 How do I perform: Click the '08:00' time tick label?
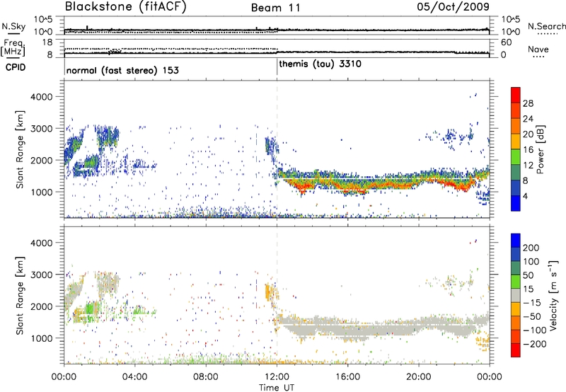pos(206,376)
